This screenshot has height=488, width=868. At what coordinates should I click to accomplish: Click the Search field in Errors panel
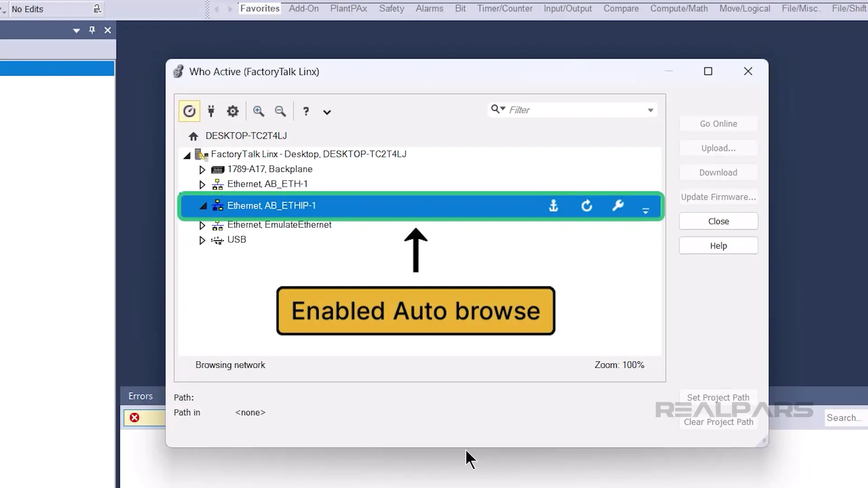click(x=845, y=418)
